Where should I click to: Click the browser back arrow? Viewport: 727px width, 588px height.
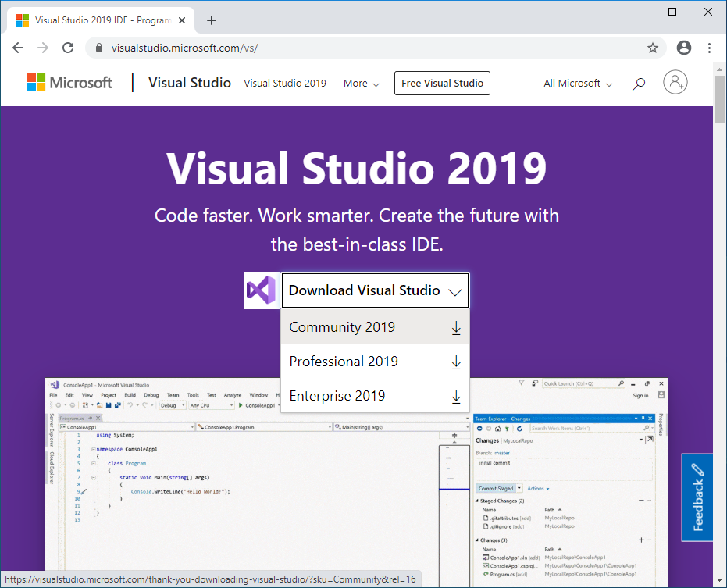click(18, 48)
